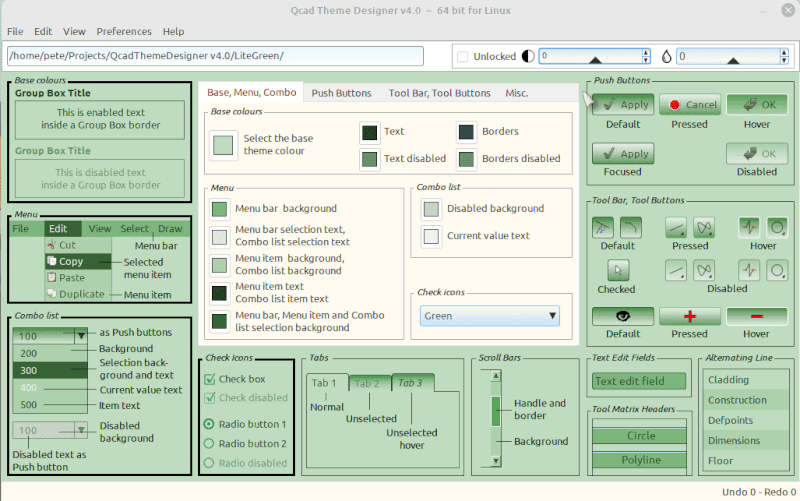Click the red minus tool button

click(x=756, y=315)
